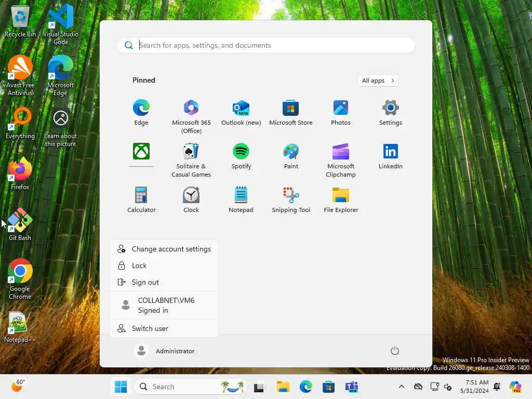Select COLLABNET\VM6 signed-in account
The height and width of the screenshot is (399, 532).
[x=164, y=305]
